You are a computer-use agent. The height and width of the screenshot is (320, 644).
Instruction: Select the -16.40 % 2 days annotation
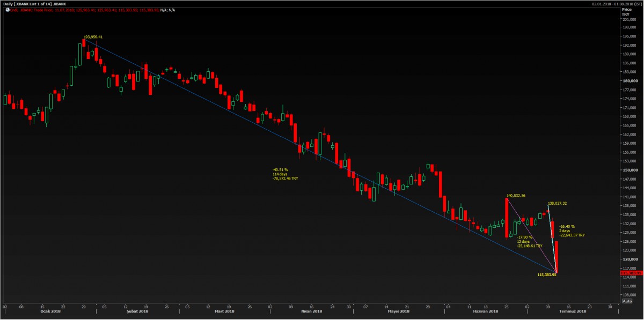pyautogui.click(x=572, y=230)
